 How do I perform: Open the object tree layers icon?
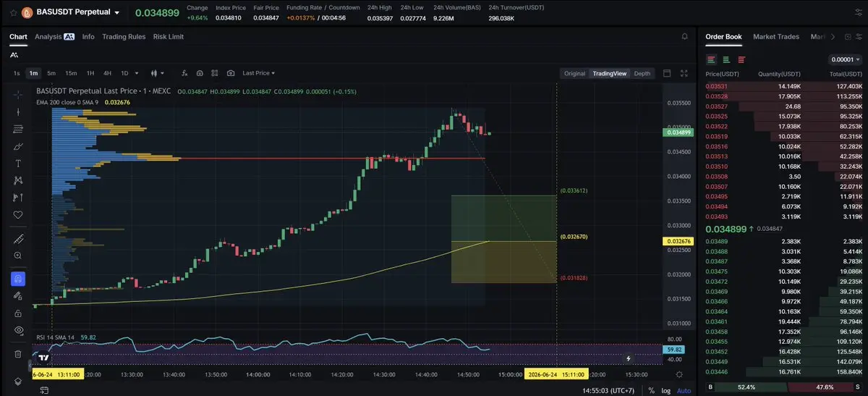point(18,382)
